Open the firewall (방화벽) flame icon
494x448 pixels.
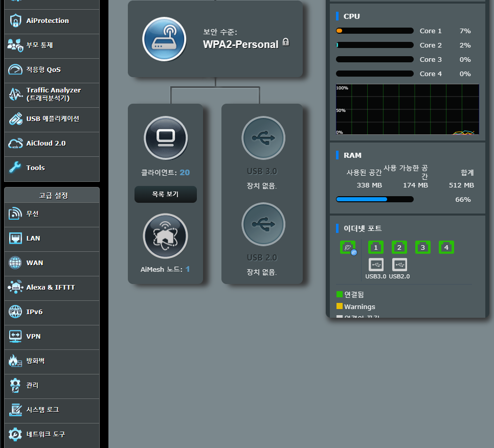pyautogui.click(x=15, y=361)
